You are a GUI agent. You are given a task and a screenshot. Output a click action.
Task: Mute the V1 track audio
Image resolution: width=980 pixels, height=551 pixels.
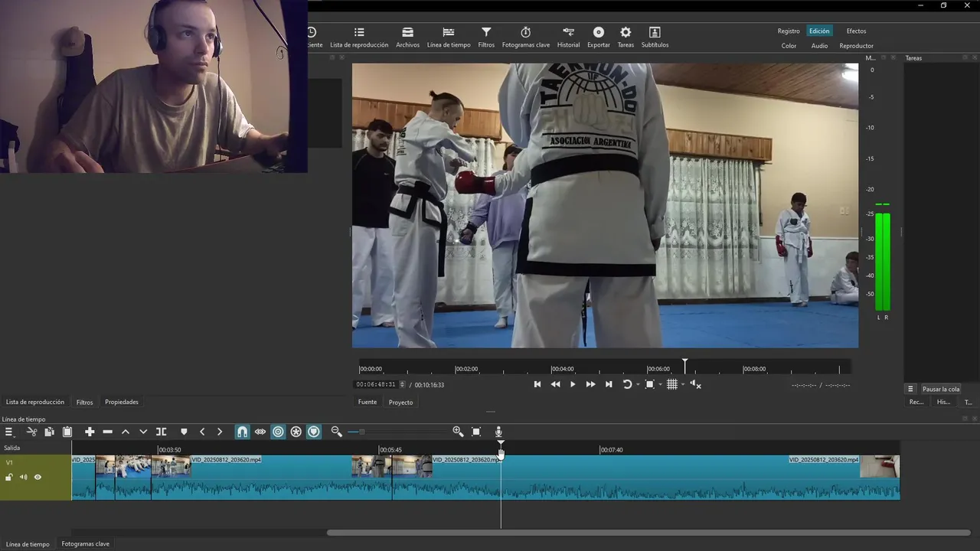point(23,478)
